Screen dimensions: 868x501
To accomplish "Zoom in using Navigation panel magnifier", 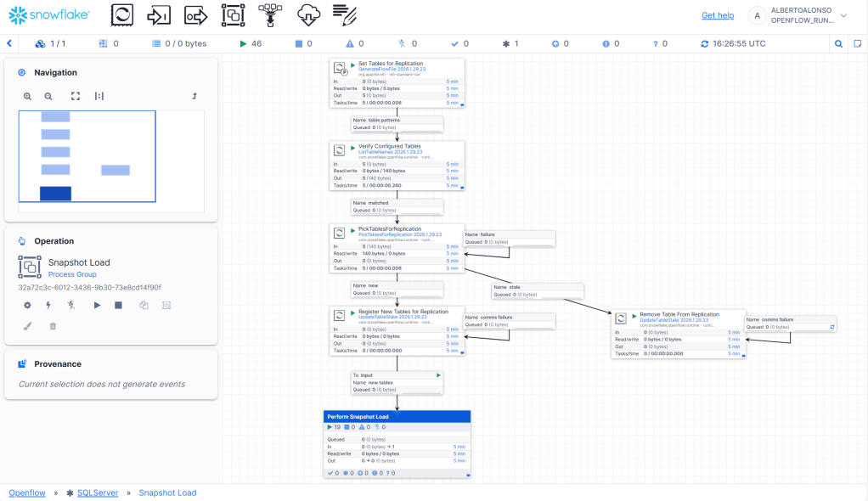I will pyautogui.click(x=28, y=97).
